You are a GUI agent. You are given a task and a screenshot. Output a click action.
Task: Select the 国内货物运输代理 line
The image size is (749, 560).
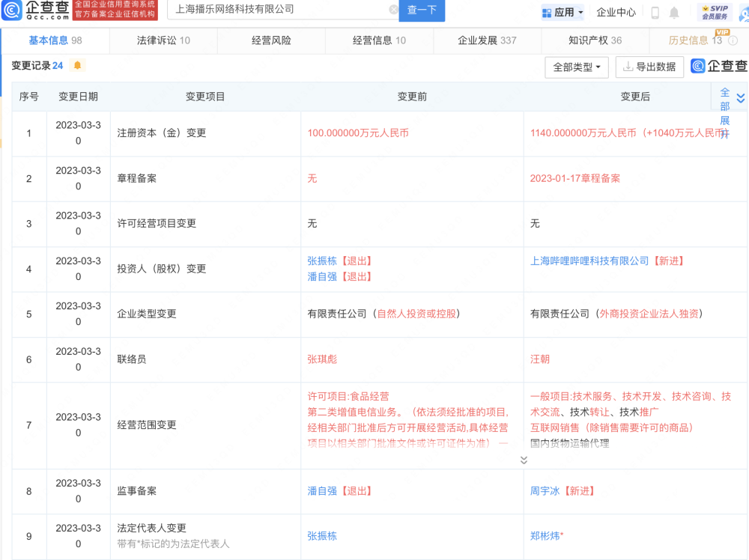pos(569,443)
